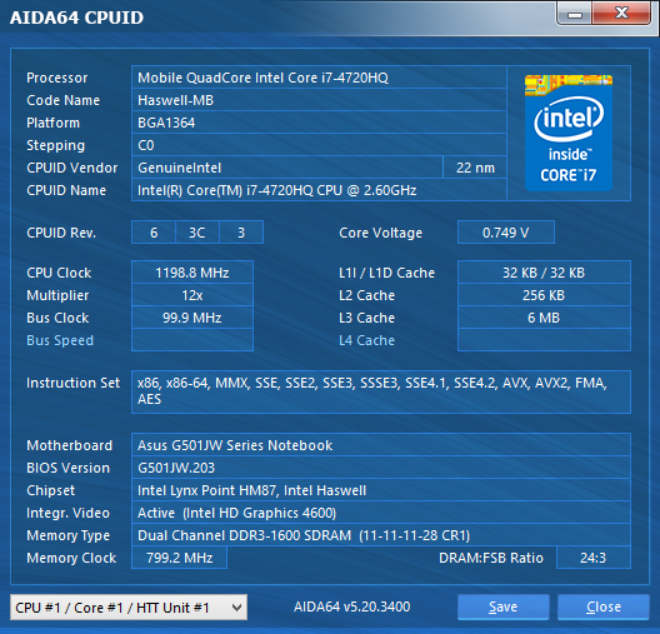The width and height of the screenshot is (660, 634).
Task: Select the DRAM:FSB Ratio 24:3 field
Action: (x=593, y=558)
